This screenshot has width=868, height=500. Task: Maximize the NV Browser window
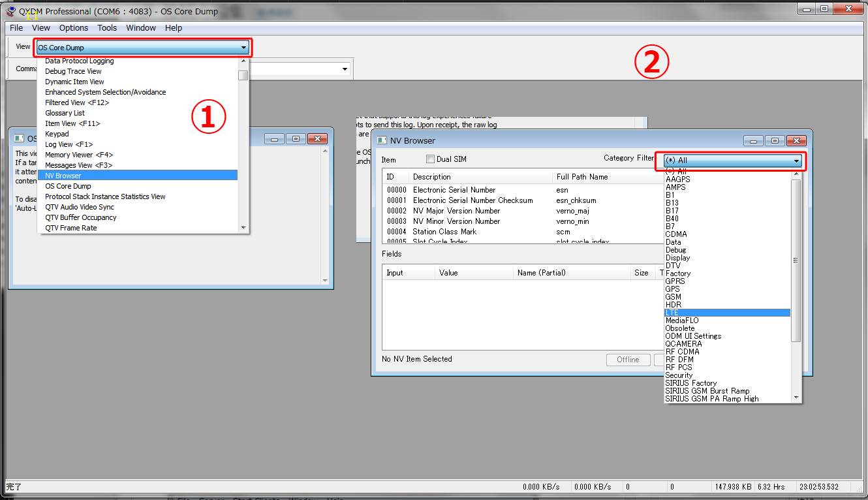(775, 140)
